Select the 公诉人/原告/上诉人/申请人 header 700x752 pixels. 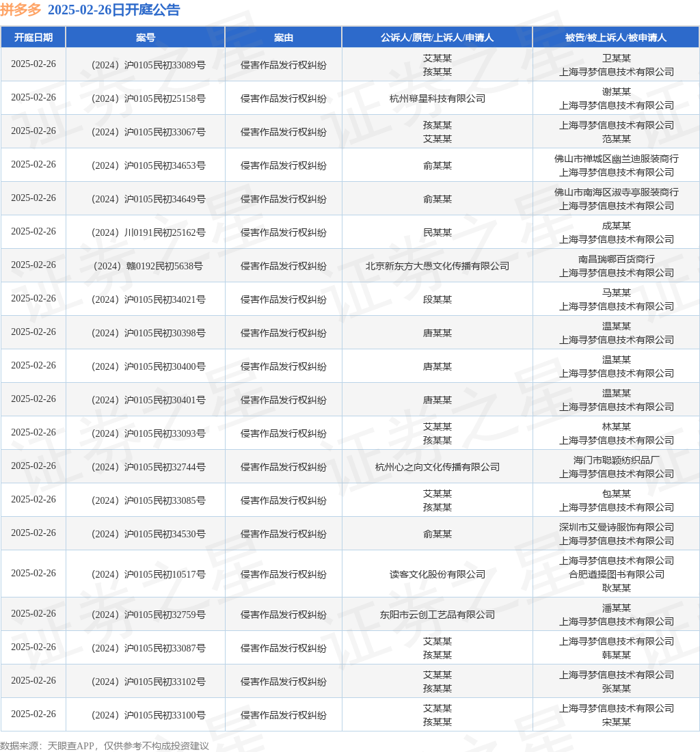(437, 38)
